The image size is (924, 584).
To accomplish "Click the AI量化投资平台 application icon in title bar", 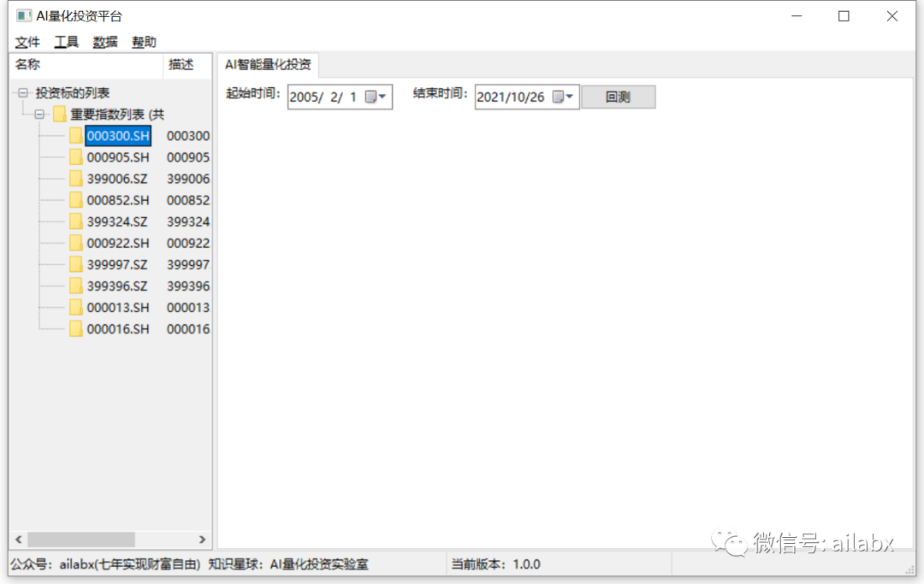I will point(23,15).
